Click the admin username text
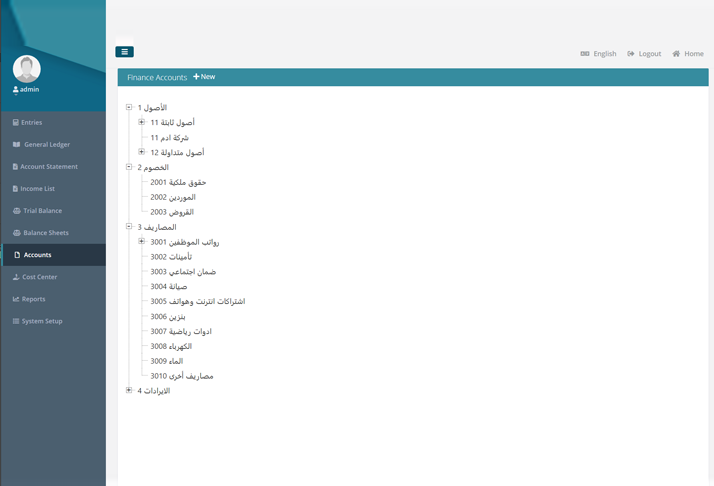The height and width of the screenshot is (486, 714). pos(30,89)
